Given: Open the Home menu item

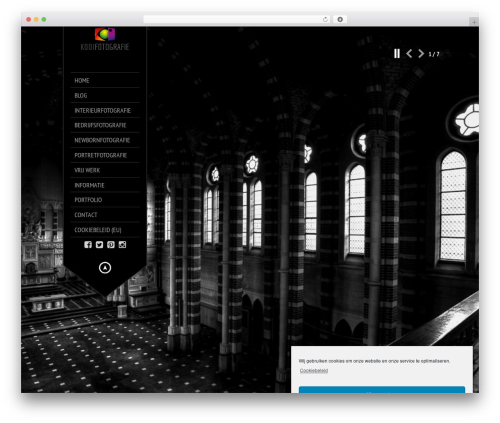Looking at the screenshot, I should (x=105, y=80).
